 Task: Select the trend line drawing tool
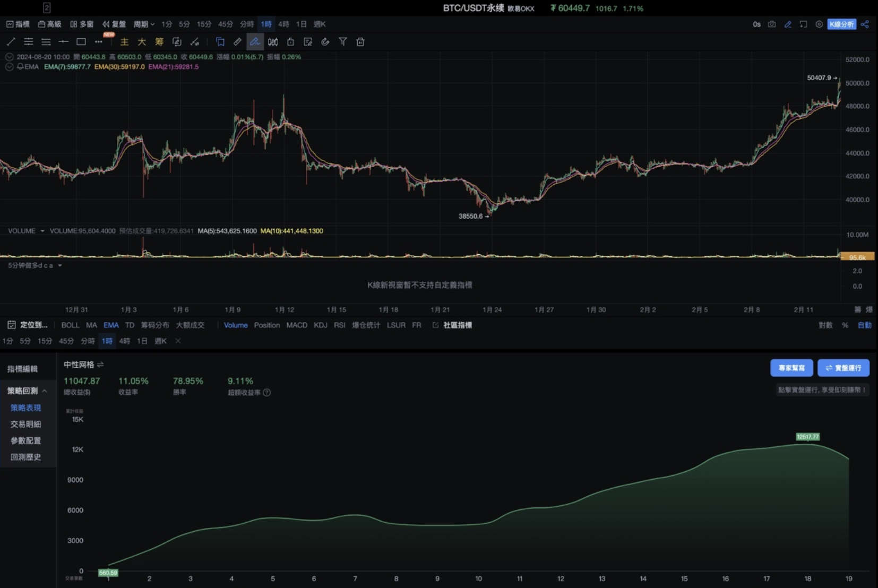(x=11, y=42)
